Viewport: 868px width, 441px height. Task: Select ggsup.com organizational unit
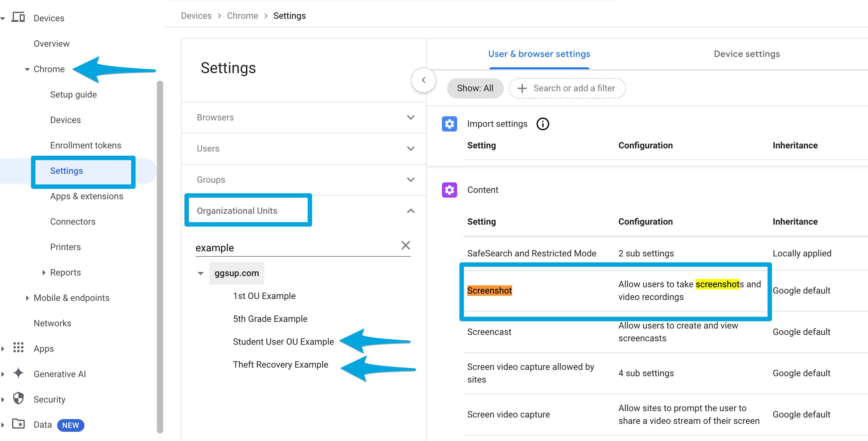click(x=237, y=274)
